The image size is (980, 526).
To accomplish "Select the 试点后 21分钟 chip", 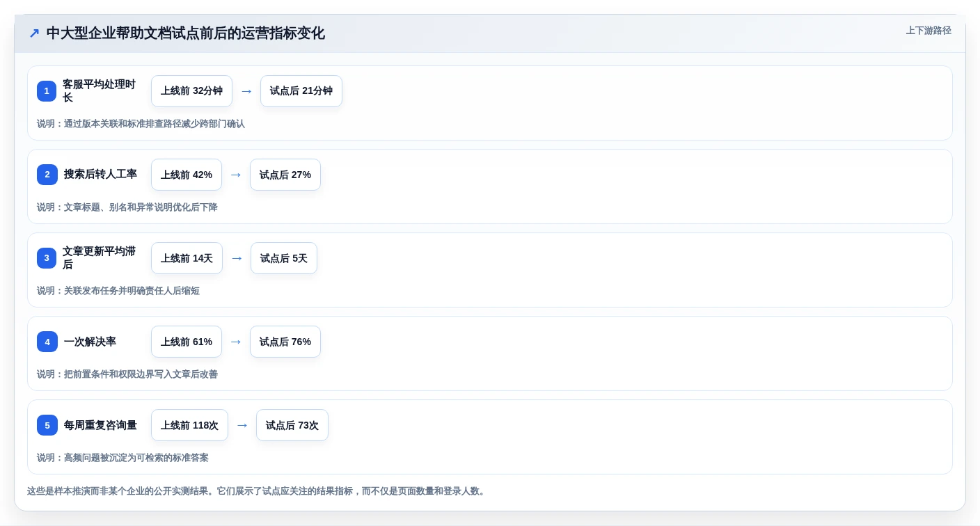I will point(301,91).
